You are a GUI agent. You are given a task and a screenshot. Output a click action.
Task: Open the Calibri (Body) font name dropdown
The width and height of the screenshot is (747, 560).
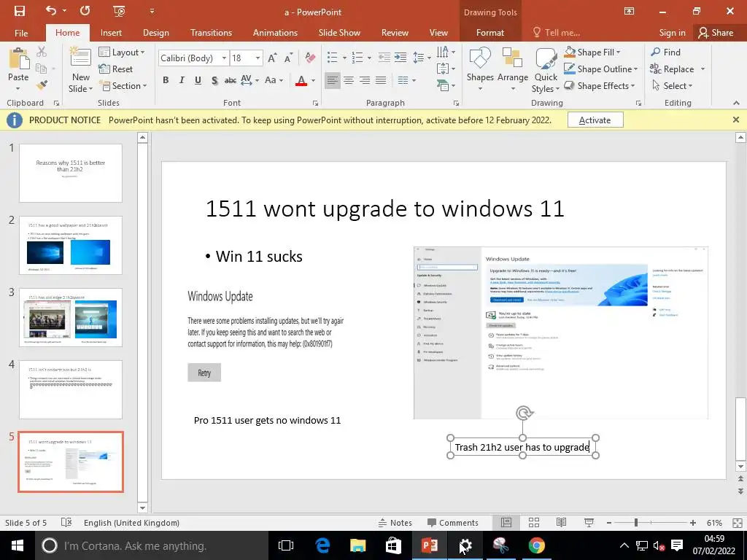(x=224, y=58)
